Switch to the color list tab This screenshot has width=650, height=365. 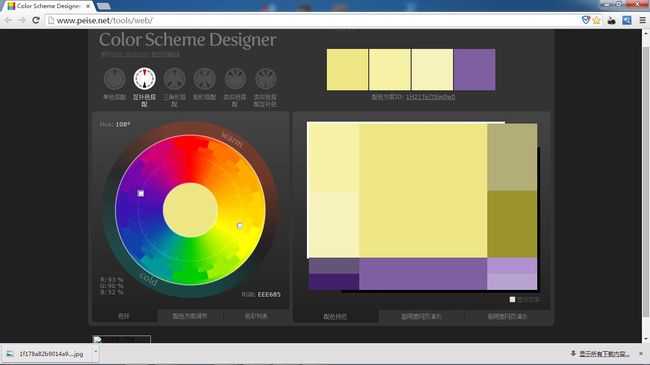(x=256, y=316)
